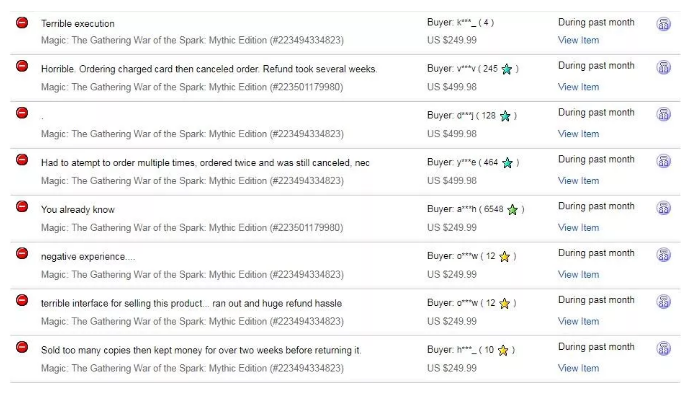Click the item title under 'Had to atempt to order'
Image resolution: width=691 pixels, height=397 pixels.
pyautogui.click(x=192, y=181)
